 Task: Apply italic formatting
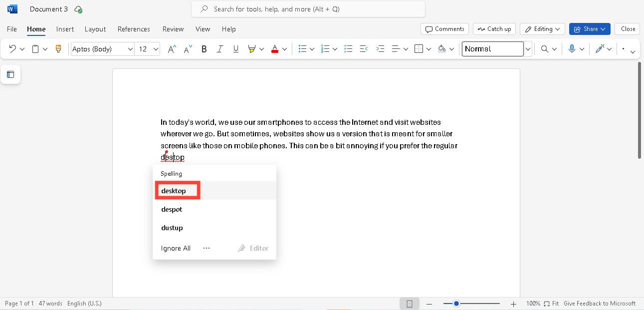(219, 48)
